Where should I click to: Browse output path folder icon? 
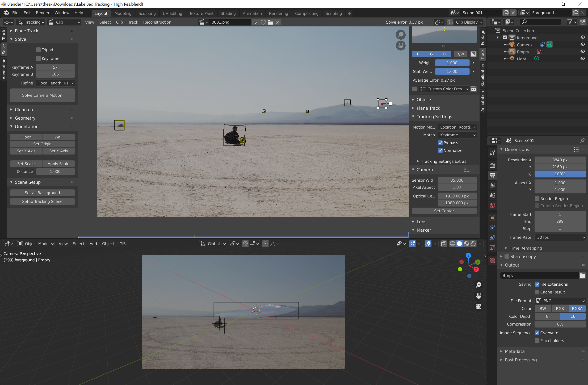(x=582, y=276)
